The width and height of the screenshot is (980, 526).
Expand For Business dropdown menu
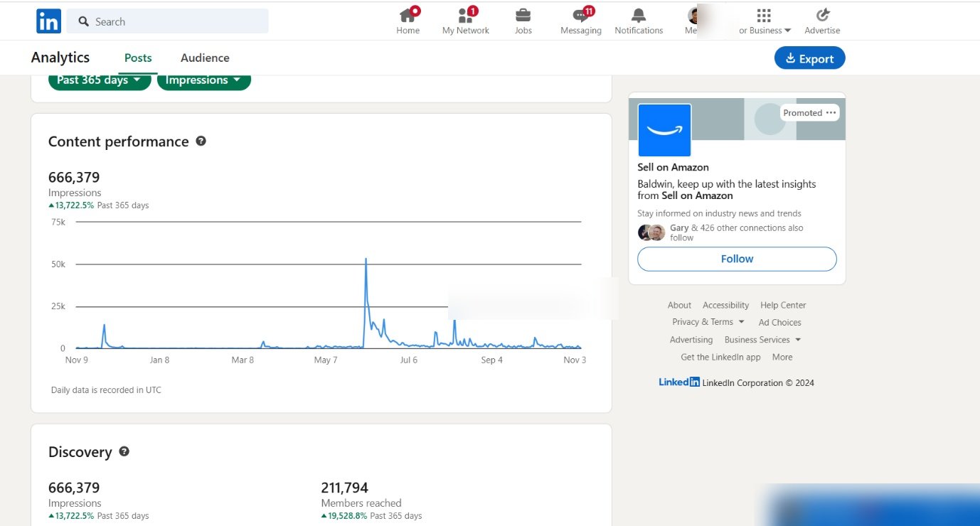765,31
